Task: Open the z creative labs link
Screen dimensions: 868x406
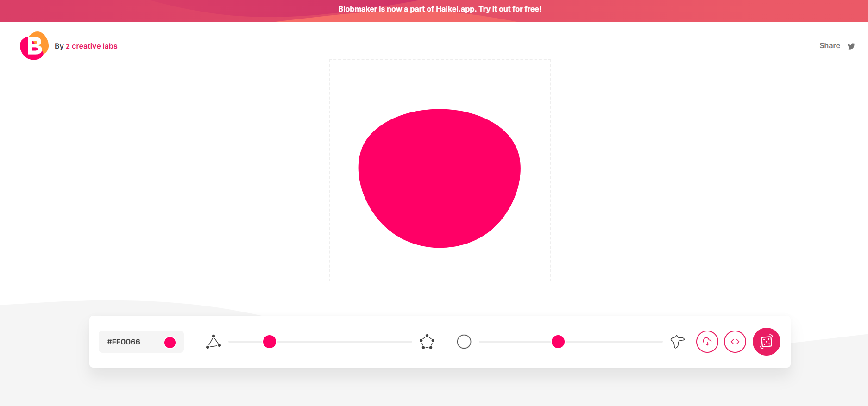Action: pyautogui.click(x=91, y=46)
